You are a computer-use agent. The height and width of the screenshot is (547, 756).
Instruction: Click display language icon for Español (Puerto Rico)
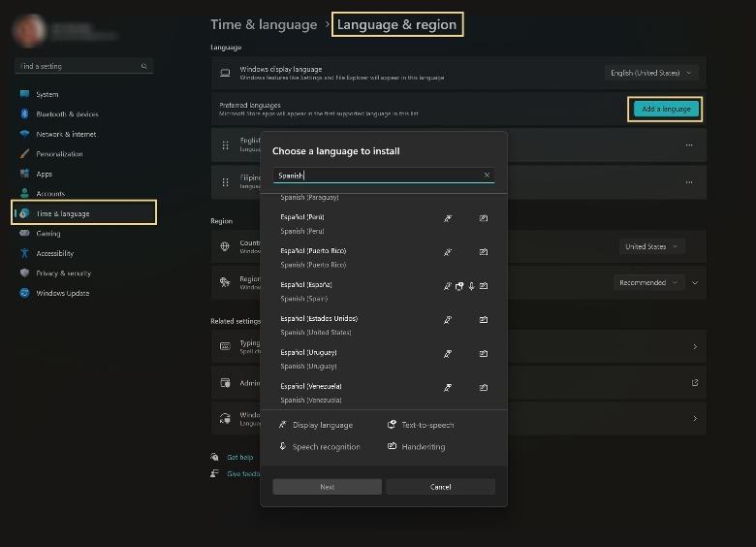tap(448, 252)
